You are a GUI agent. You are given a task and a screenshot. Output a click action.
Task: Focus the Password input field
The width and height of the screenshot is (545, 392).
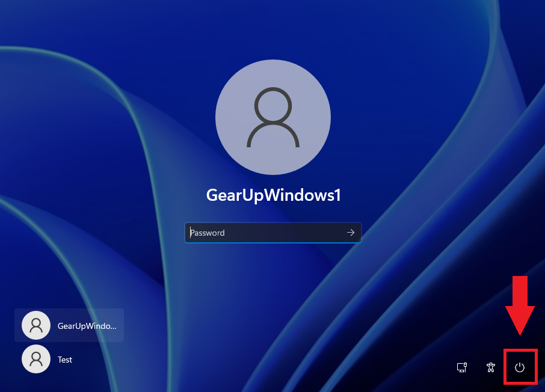click(265, 233)
